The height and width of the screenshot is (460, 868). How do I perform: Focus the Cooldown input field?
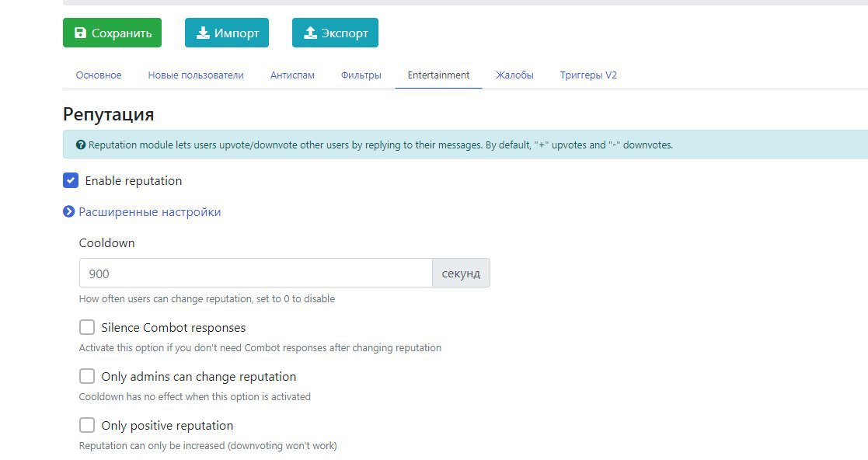256,273
